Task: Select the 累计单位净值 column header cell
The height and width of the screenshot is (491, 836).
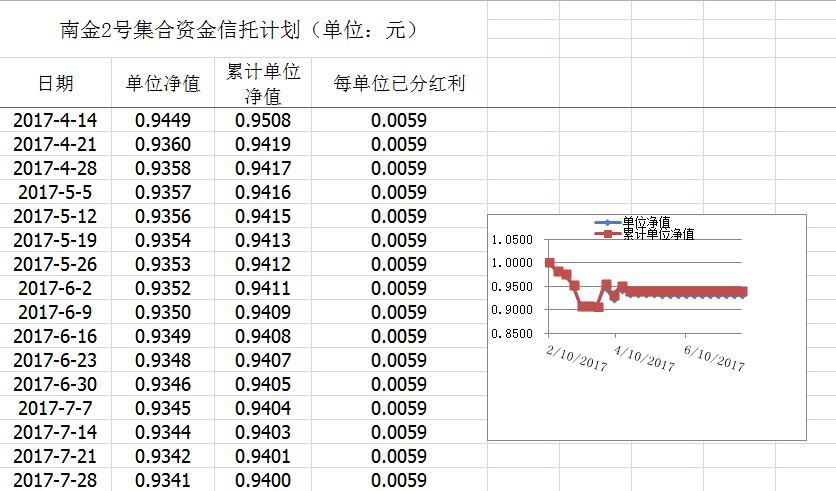Action: point(263,84)
